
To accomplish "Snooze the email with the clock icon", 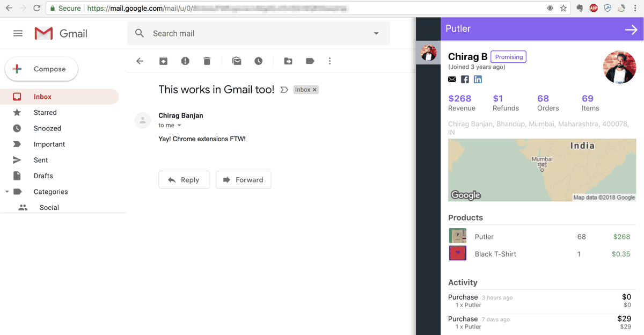I will [258, 61].
